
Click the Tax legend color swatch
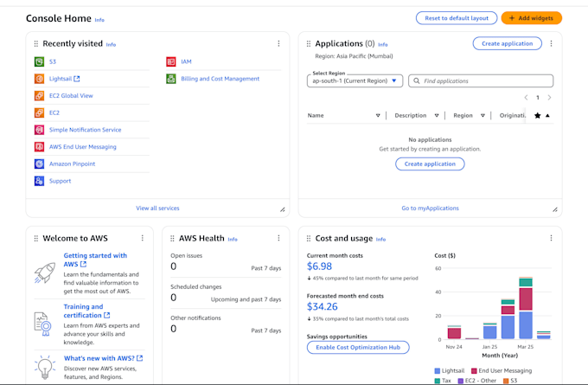pyautogui.click(x=438, y=381)
